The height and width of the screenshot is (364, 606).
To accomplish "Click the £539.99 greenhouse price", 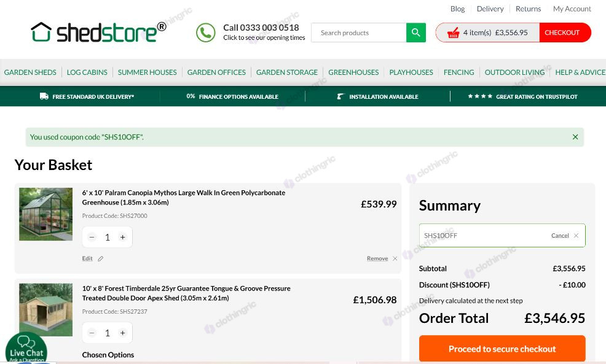I will pos(379,204).
